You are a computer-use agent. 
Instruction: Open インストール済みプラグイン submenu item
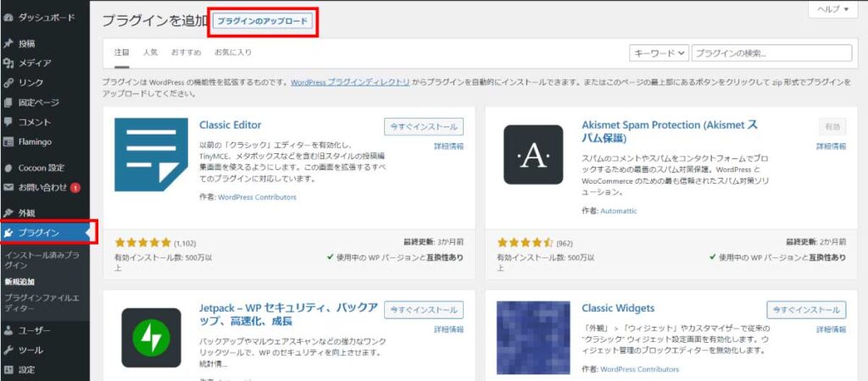[42, 260]
